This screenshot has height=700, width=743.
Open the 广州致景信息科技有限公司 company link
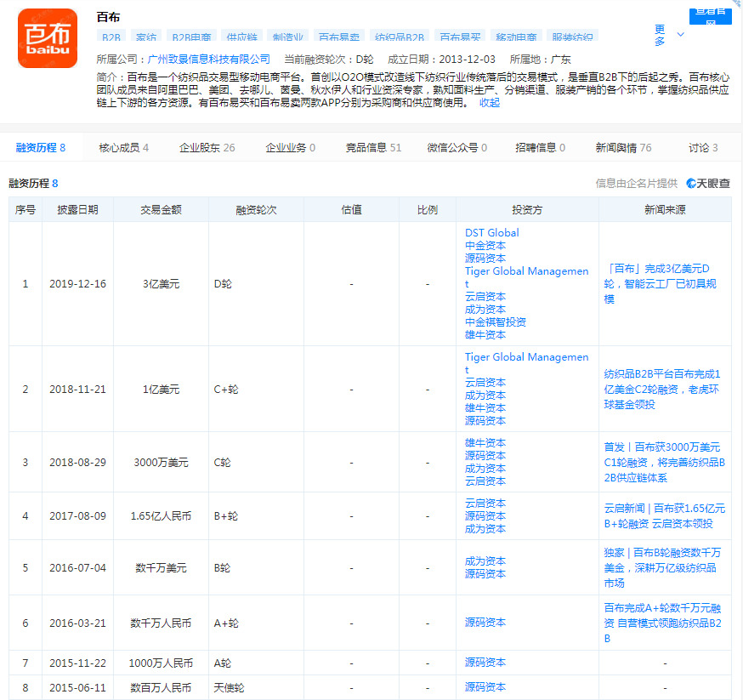point(208,60)
